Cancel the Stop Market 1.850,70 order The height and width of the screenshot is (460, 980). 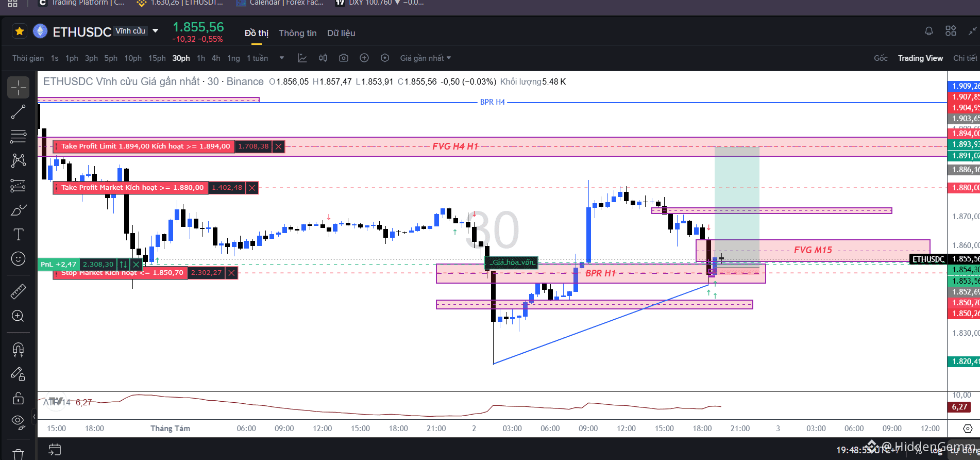231,273
